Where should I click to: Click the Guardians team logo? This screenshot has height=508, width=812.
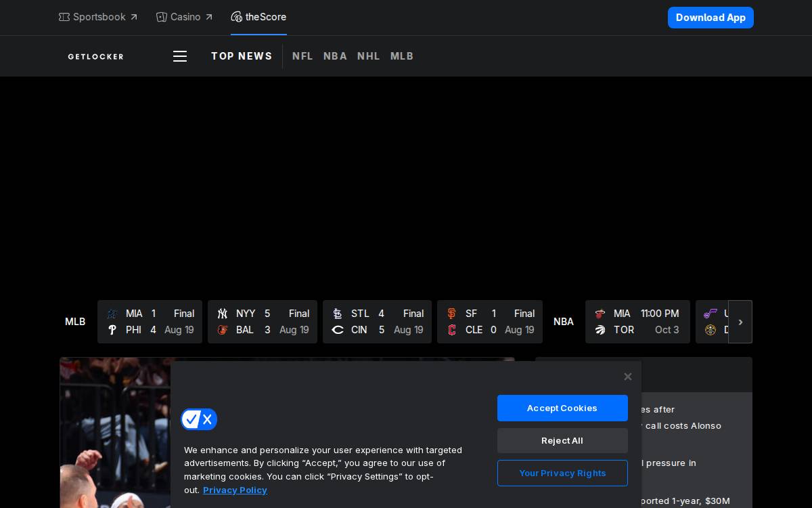[452, 330]
